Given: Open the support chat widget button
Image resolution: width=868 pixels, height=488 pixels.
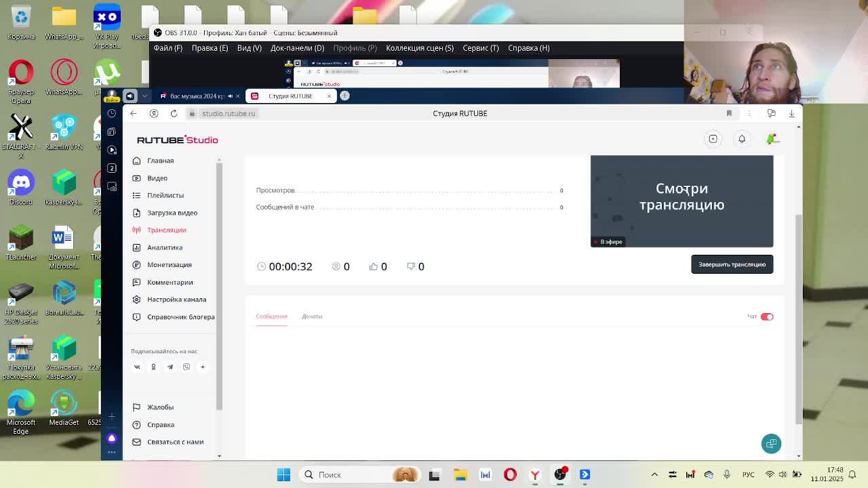Looking at the screenshot, I should (771, 444).
